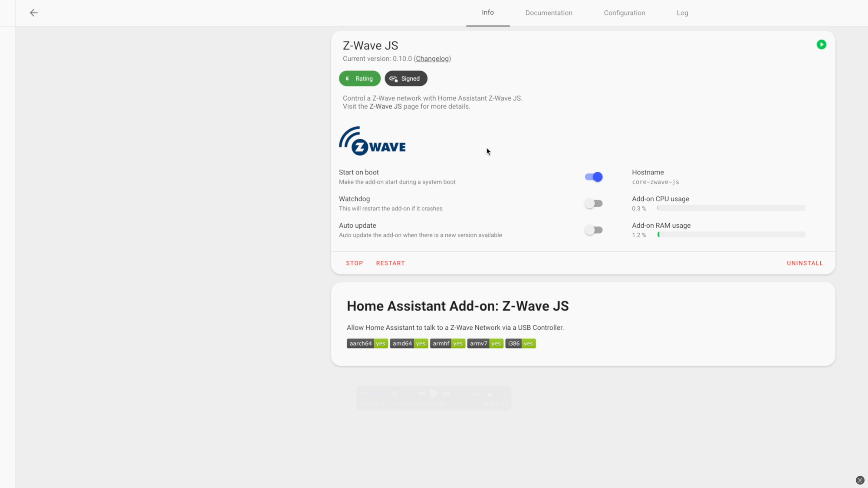The width and height of the screenshot is (868, 488).
Task: Click the 1.2 % RAM value
Action: (x=639, y=235)
